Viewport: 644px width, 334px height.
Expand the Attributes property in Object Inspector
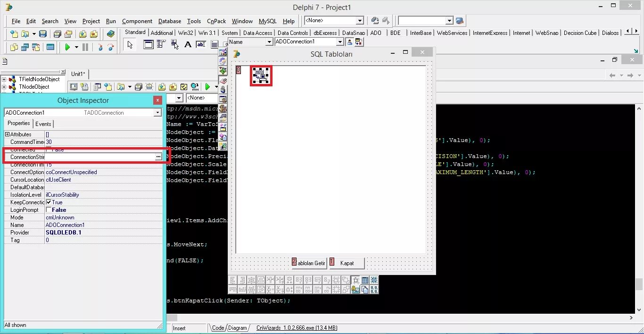pos(7,134)
